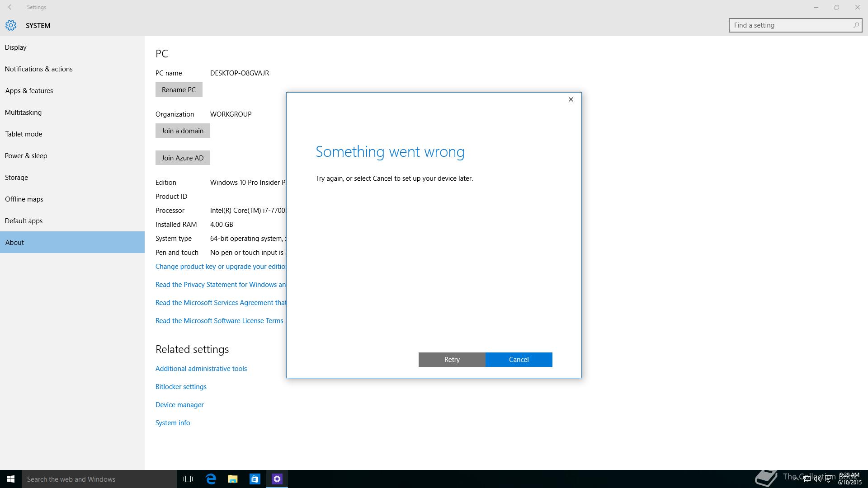This screenshot has width=868, height=488.
Task: Open File Explorer from the taskbar
Action: [233, 479]
